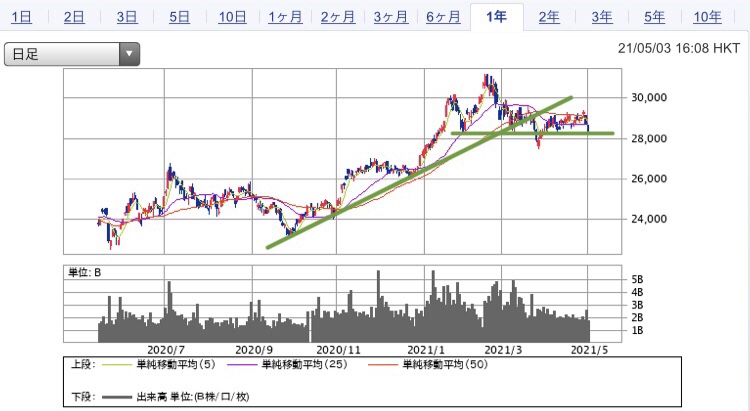This screenshot has height=411, width=750.
Task: Click the 2020/7 date axis label
Action: [x=165, y=350]
